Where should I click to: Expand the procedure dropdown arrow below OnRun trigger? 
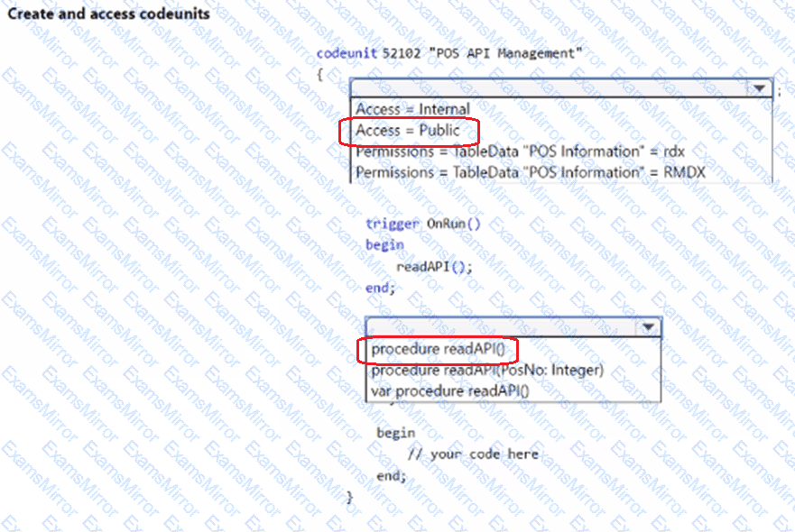click(648, 327)
